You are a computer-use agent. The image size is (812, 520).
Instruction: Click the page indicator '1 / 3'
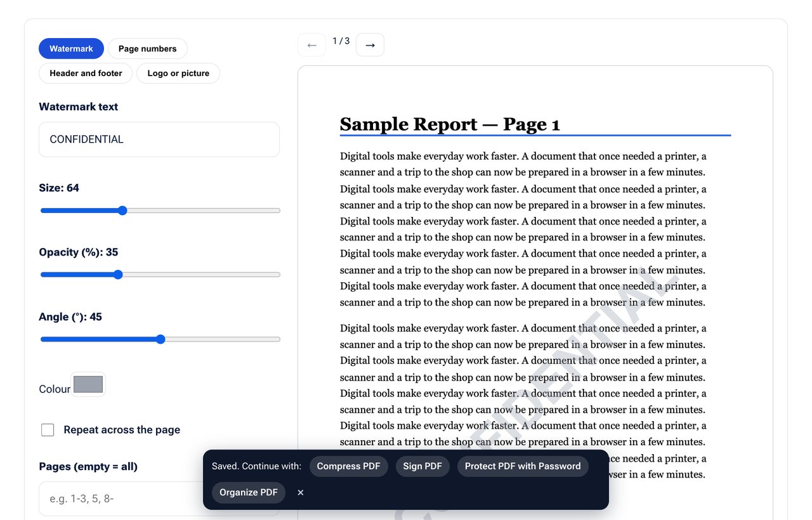(x=341, y=41)
